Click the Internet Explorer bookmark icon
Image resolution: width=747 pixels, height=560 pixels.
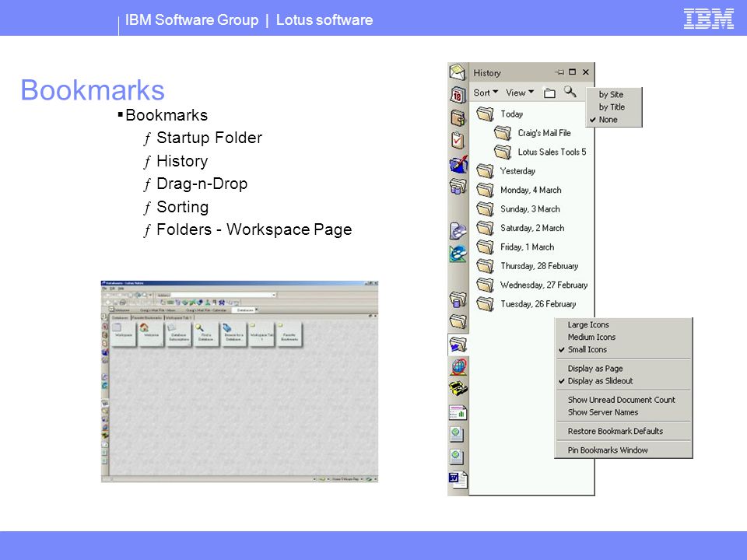(458, 254)
